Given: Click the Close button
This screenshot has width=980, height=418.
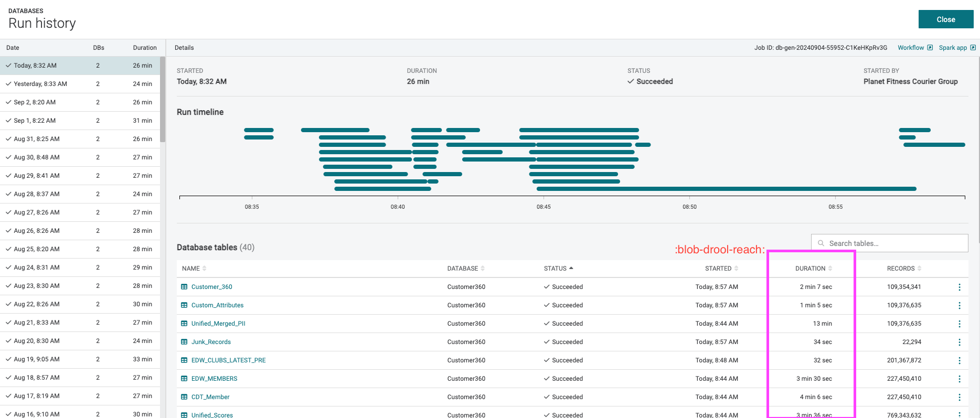Looking at the screenshot, I should (x=946, y=19).
